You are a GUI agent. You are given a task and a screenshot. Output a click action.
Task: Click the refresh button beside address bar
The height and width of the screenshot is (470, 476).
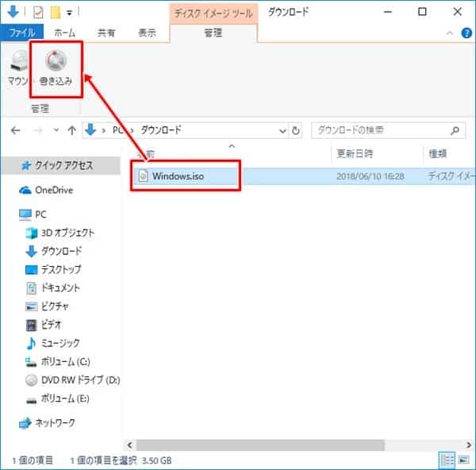pyautogui.click(x=296, y=130)
